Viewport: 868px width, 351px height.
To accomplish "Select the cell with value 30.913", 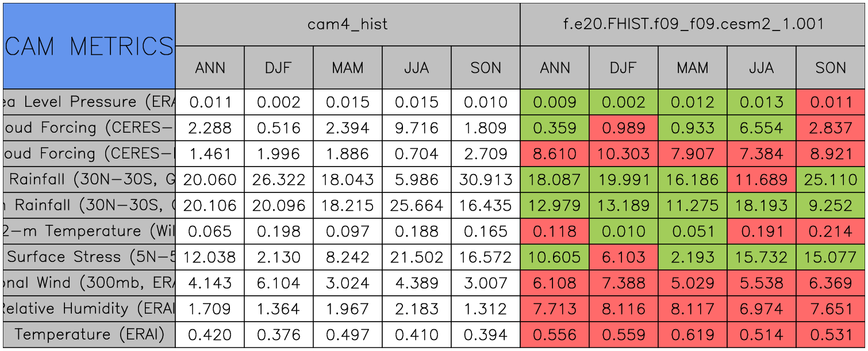I will click(x=486, y=180).
